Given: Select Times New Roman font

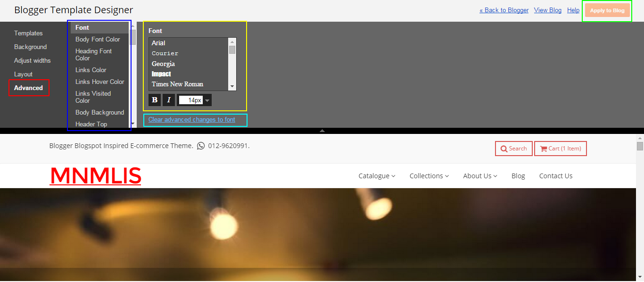Looking at the screenshot, I should pyautogui.click(x=177, y=84).
